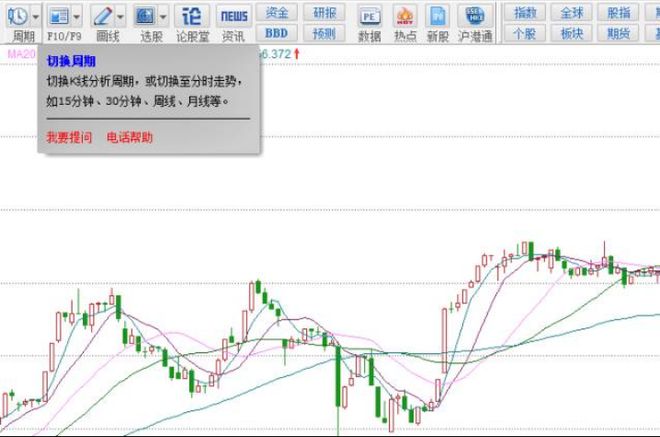
Task: Expand the 选股 dropdown arrow
Action: coord(163,17)
